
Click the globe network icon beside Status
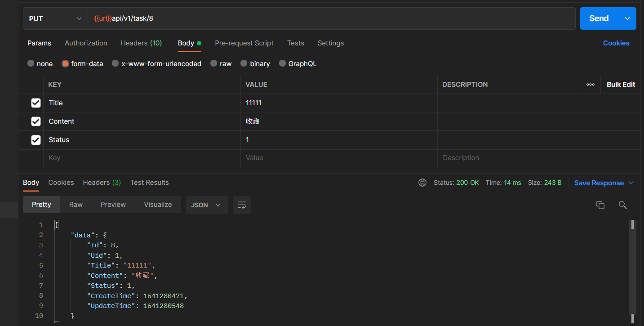(422, 183)
